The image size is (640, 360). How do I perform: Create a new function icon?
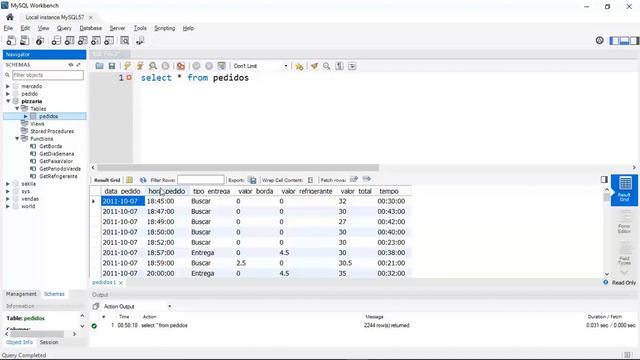109,40
